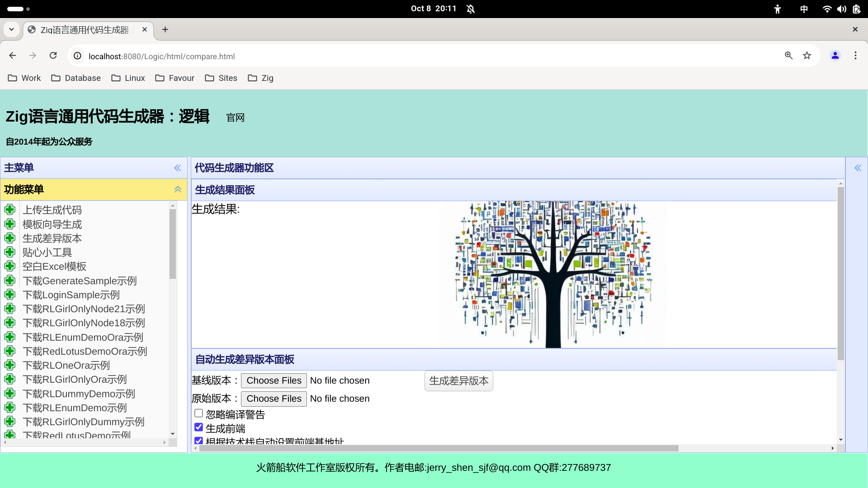Viewport: 868px width, 488px height.
Task: Choose file for 基线版本
Action: click(274, 380)
